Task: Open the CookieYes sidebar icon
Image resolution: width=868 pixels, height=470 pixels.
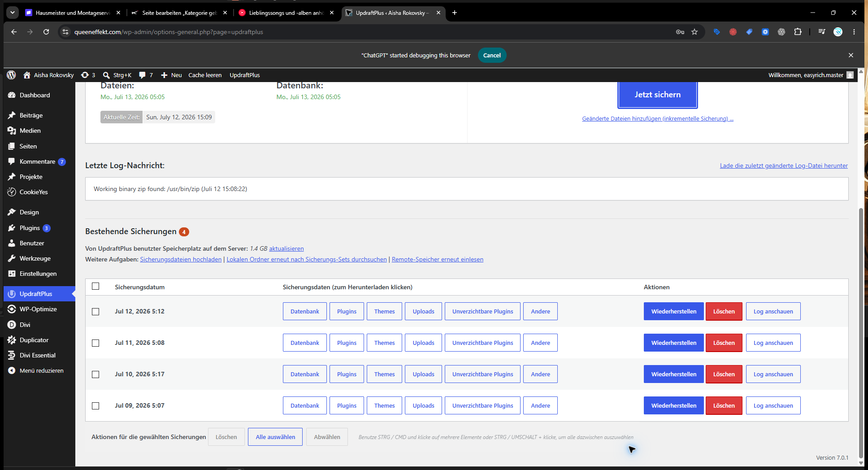Action: pyautogui.click(x=12, y=192)
